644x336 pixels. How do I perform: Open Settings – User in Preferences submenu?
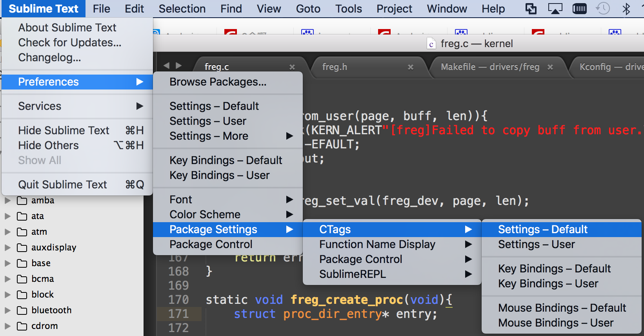228,121
